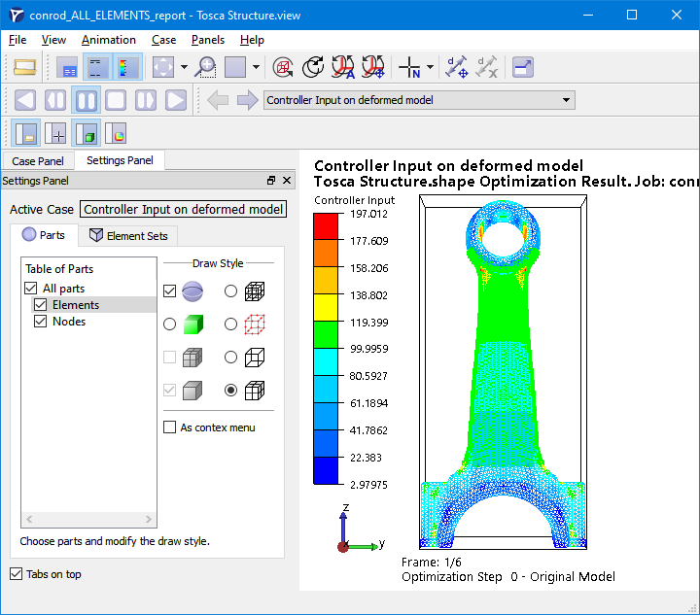
Task: Open dropdown arrow beside fit-to-view icon
Action: (x=183, y=67)
